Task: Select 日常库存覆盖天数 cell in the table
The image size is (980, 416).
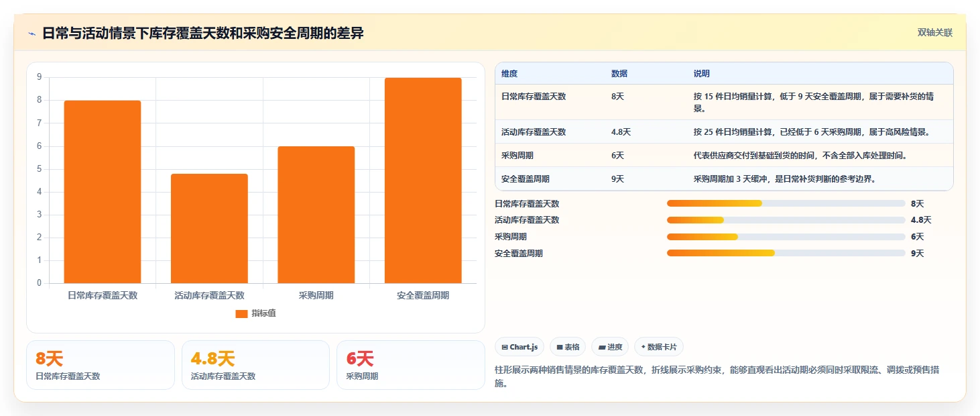Action: 534,96
